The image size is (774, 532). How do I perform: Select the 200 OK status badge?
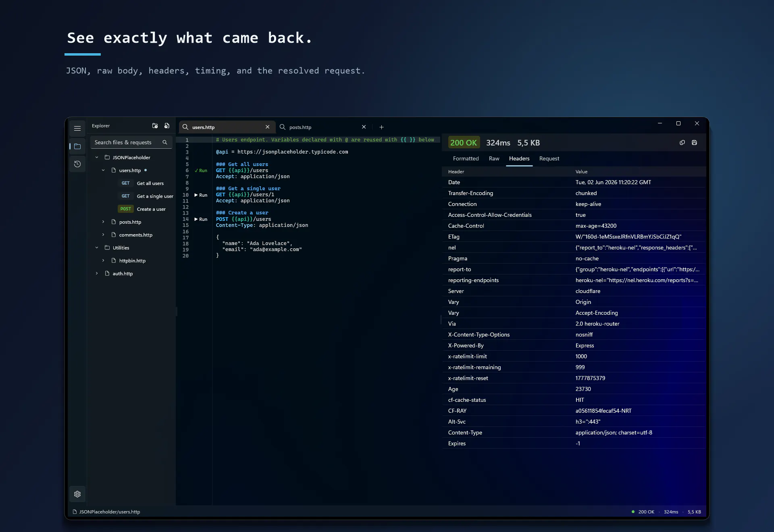[x=464, y=143]
